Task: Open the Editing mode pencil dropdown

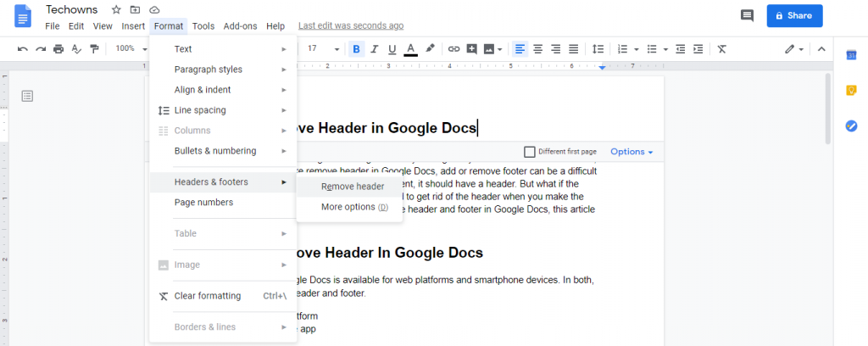Action: [793, 49]
